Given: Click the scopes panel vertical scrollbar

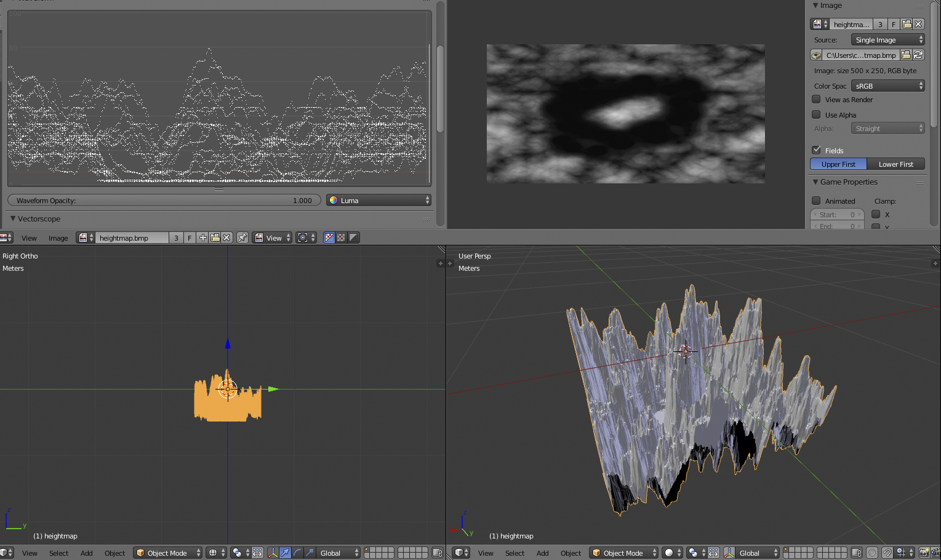Looking at the screenshot, I should click(440, 89).
